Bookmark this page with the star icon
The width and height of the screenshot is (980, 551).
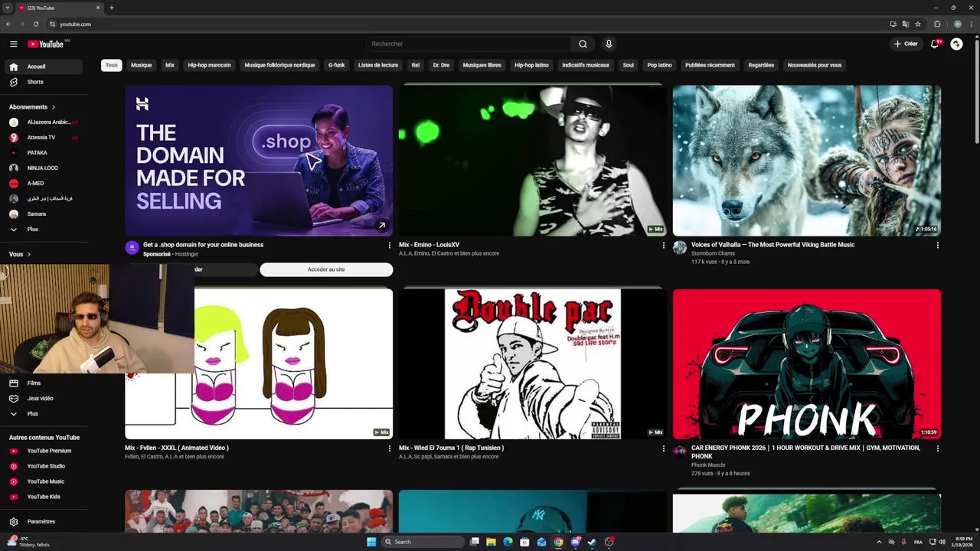point(918,24)
